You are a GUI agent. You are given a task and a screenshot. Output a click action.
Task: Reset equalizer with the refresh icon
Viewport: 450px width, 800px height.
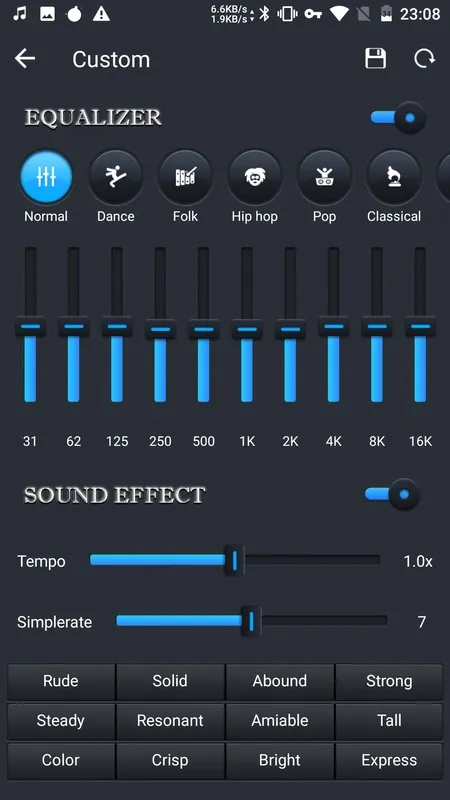(x=424, y=59)
